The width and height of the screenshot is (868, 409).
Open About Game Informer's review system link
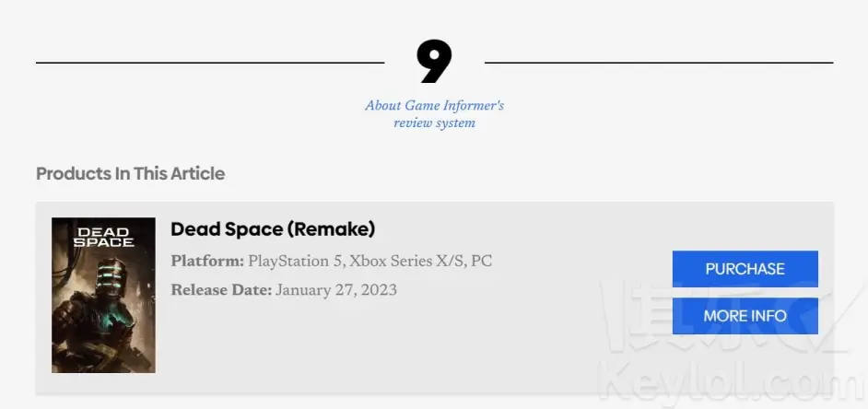(435, 114)
